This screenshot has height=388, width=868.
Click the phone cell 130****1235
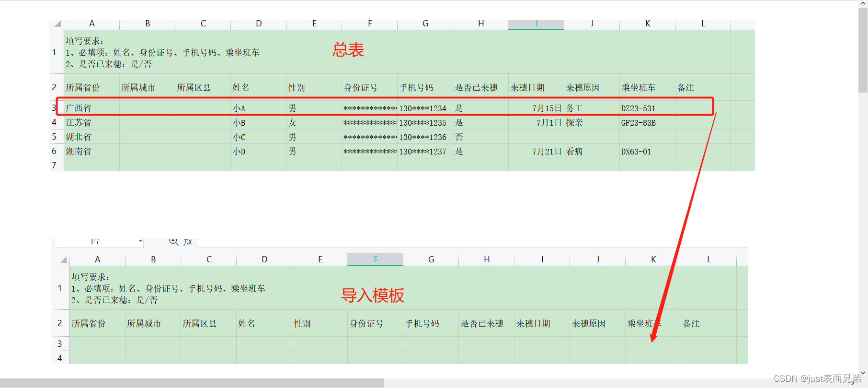pos(425,123)
